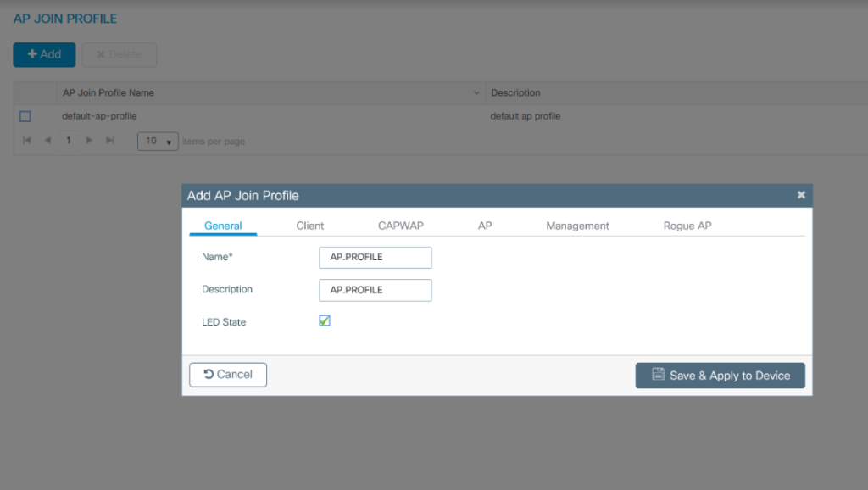Jump to last page using pagination icon
The image size is (868, 490).
coord(109,140)
